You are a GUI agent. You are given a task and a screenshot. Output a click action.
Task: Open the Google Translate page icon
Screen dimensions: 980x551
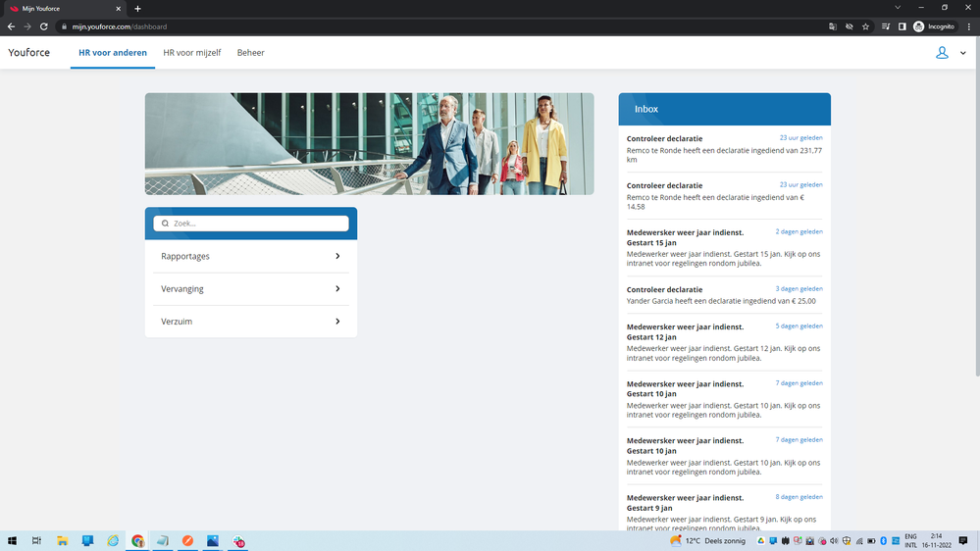(833, 26)
